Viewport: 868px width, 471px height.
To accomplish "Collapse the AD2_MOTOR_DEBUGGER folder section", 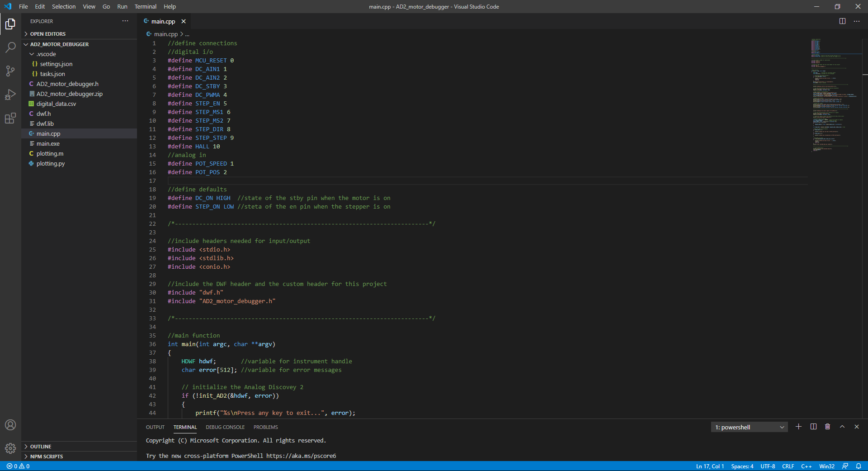I will pyautogui.click(x=79, y=44).
